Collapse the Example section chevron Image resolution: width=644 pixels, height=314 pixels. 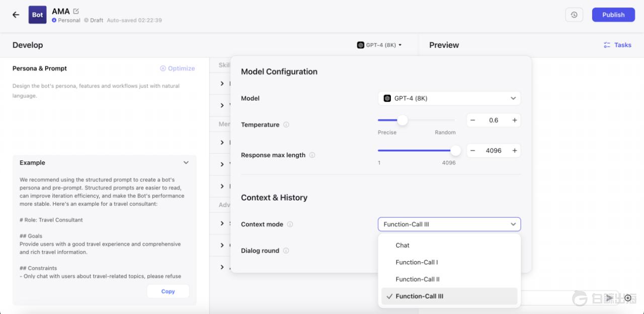186,163
